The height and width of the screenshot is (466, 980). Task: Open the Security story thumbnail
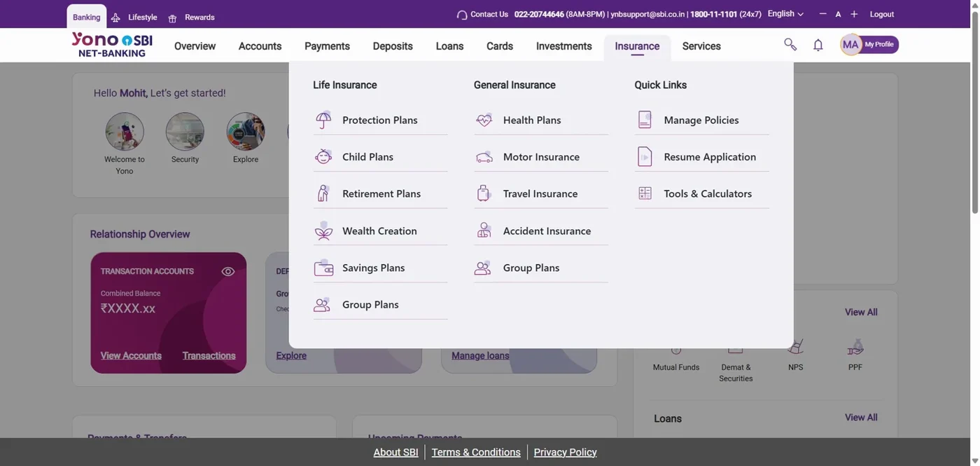pos(185,132)
